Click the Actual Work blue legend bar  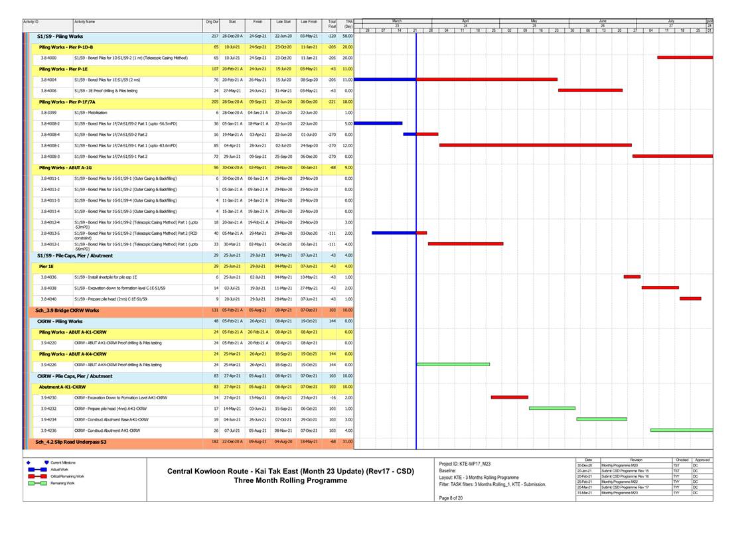point(37,469)
